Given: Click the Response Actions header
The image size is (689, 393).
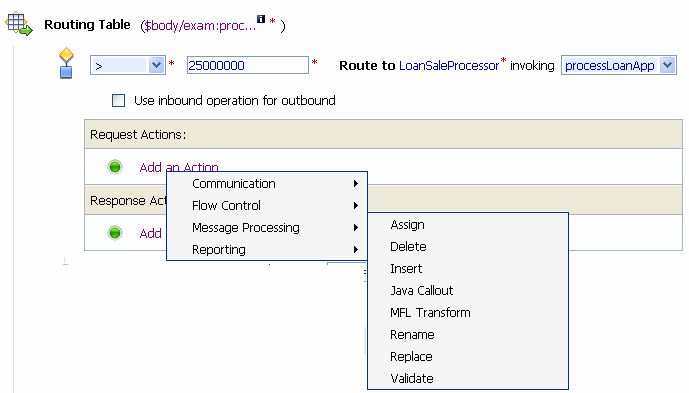Looking at the screenshot, I should (x=128, y=200).
